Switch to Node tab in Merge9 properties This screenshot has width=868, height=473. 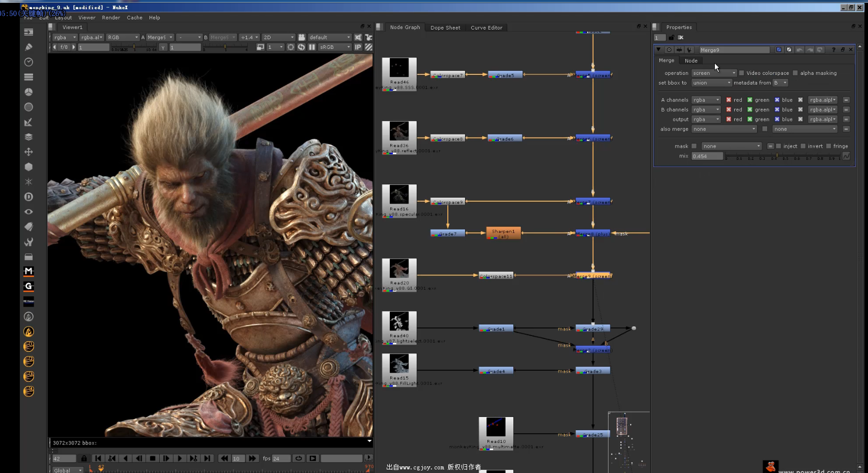691,61
